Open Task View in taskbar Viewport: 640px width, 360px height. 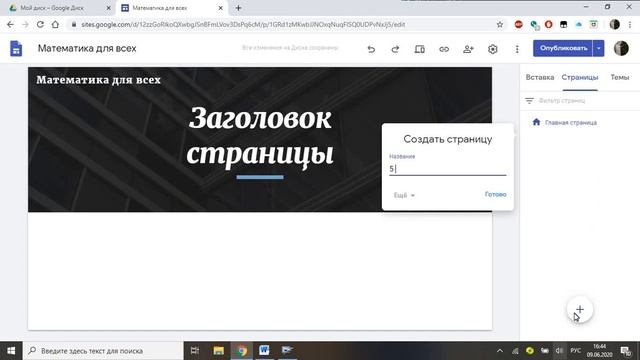[195, 350]
